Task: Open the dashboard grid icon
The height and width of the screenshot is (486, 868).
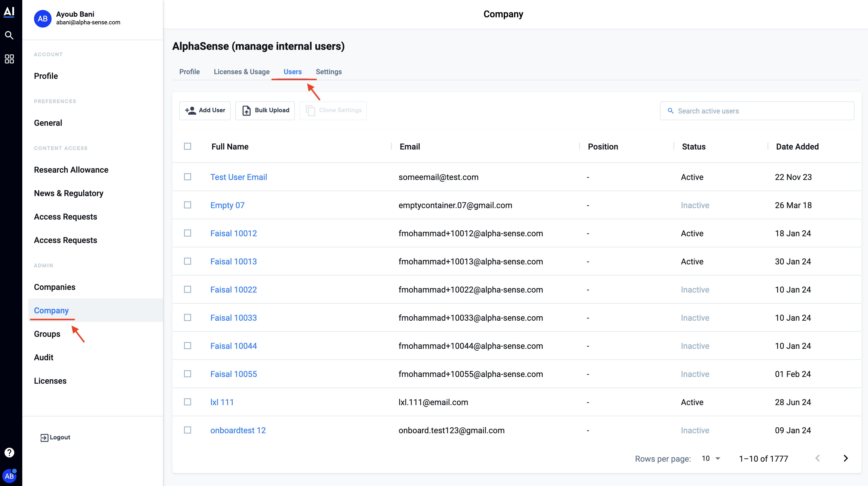Action: pyautogui.click(x=9, y=59)
